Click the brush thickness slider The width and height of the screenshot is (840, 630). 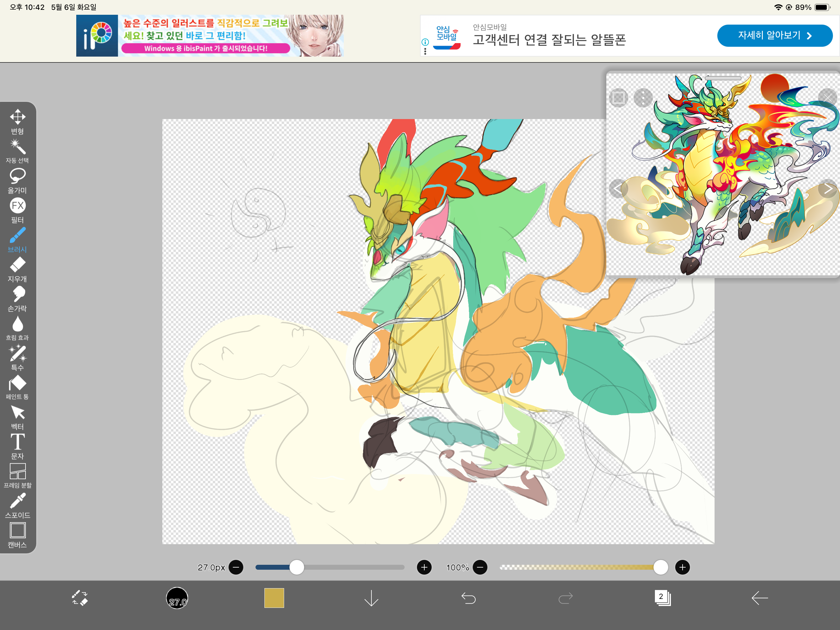pyautogui.click(x=330, y=568)
